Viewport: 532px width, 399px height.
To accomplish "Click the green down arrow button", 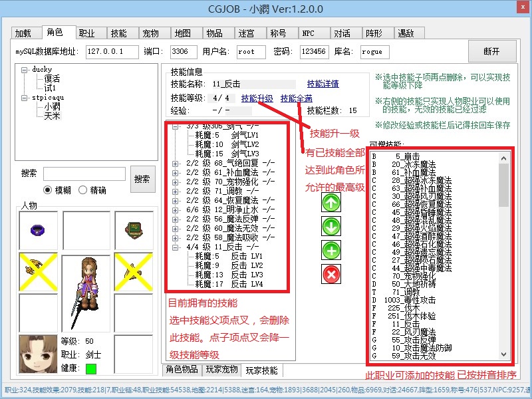I will 331,227.
